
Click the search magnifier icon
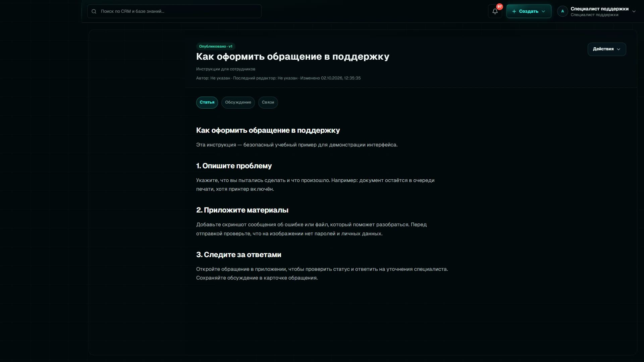tap(94, 11)
